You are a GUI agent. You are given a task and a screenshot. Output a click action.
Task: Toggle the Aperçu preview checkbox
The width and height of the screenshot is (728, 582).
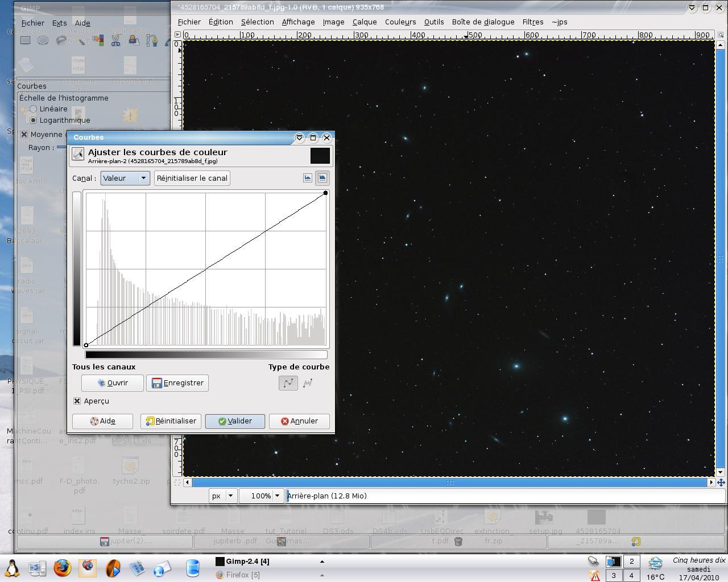click(77, 401)
